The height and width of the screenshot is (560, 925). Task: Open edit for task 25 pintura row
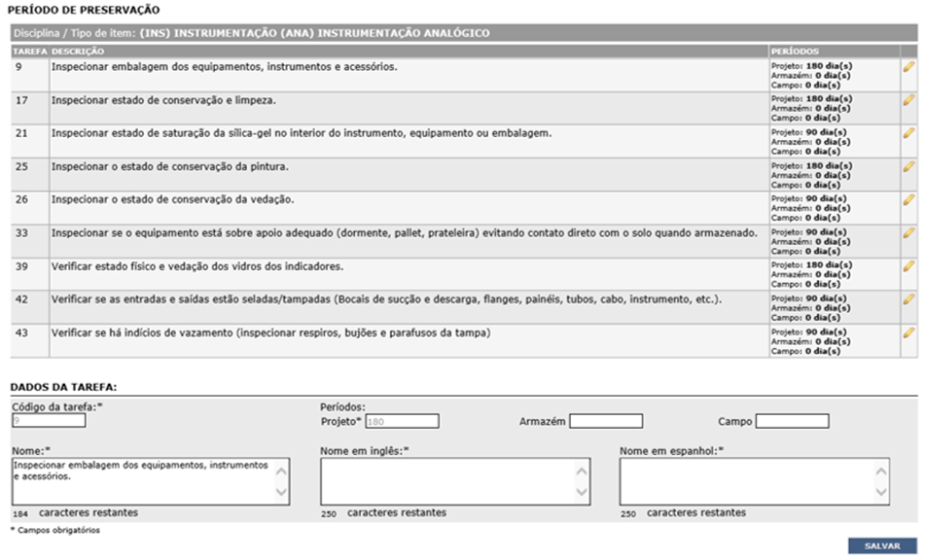[908, 166]
